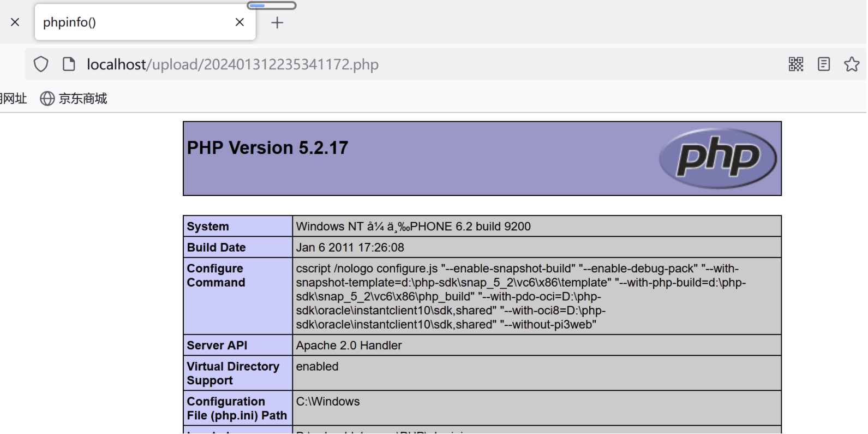
Task: Select the Server API label
Action: [x=217, y=346]
